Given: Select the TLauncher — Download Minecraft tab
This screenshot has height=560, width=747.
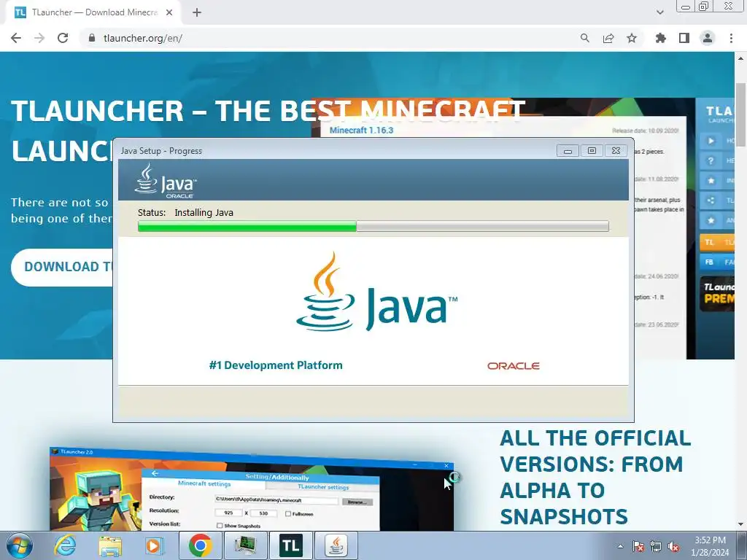Looking at the screenshot, I should click(x=93, y=12).
